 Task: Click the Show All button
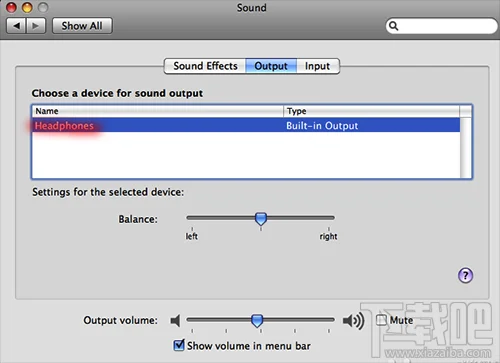coord(82,26)
